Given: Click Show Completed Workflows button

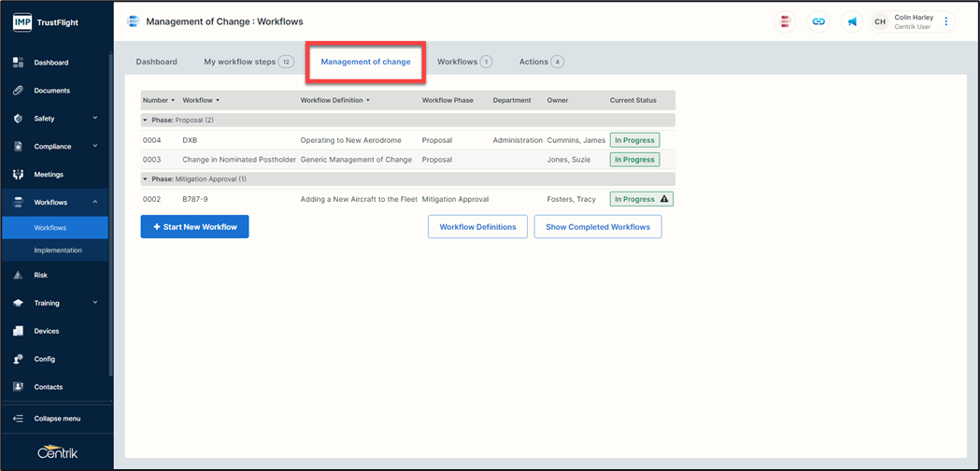Looking at the screenshot, I should click(598, 227).
